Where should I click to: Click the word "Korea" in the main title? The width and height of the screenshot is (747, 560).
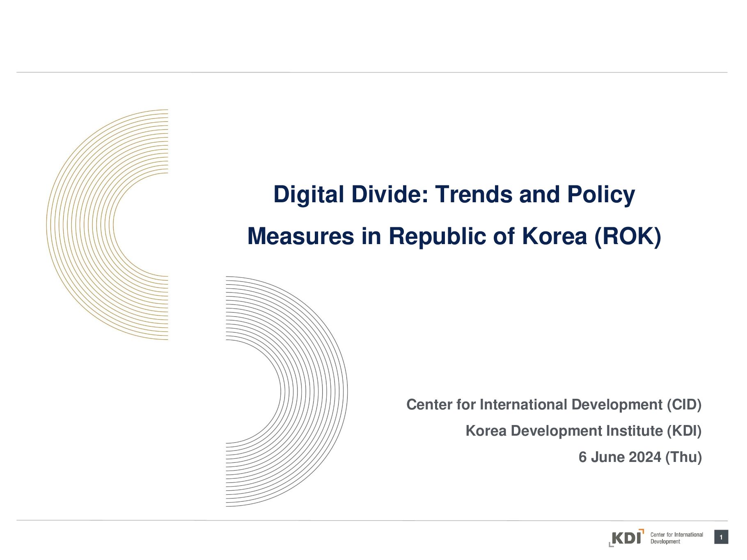point(554,236)
